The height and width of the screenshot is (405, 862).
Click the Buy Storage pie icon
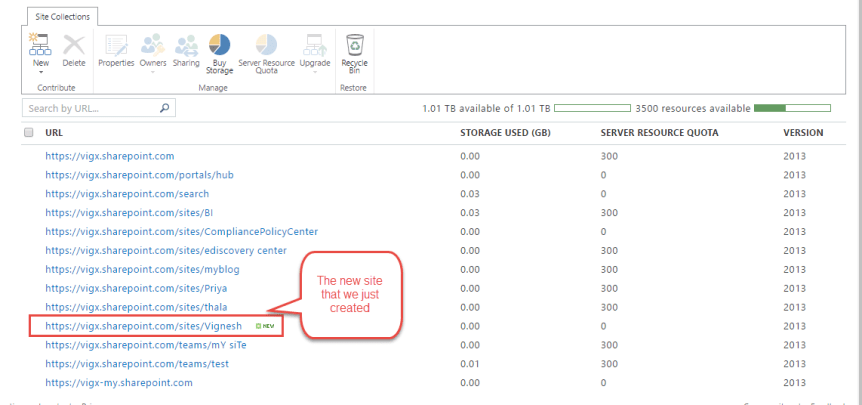[x=219, y=44]
